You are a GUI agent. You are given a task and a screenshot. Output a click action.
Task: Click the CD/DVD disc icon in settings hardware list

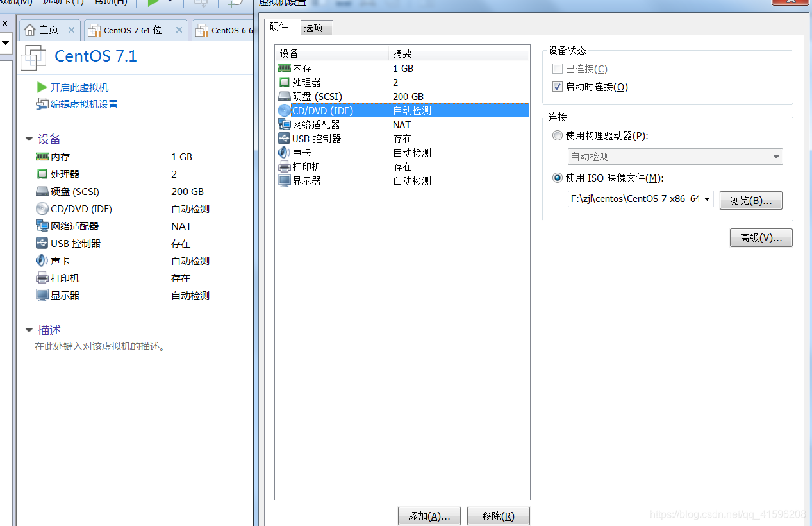pyautogui.click(x=285, y=110)
